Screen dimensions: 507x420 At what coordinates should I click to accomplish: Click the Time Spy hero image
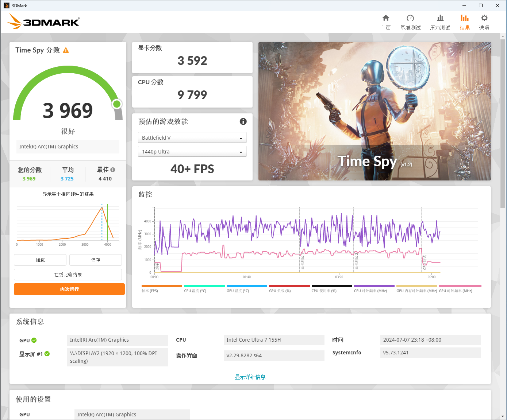[x=375, y=111]
